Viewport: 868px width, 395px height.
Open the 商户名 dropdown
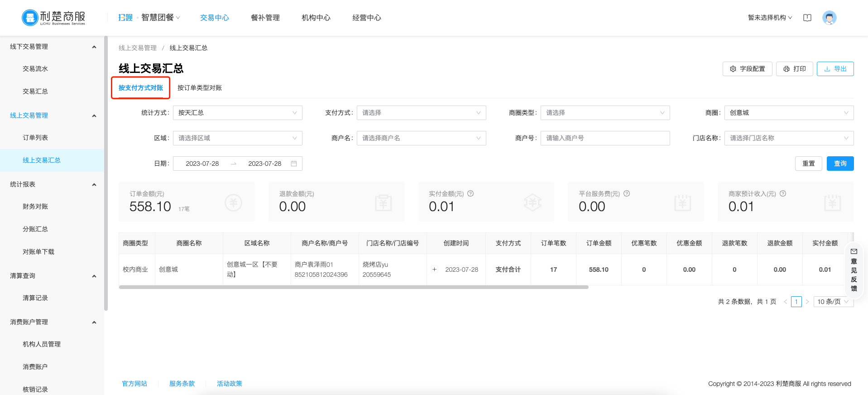click(422, 138)
